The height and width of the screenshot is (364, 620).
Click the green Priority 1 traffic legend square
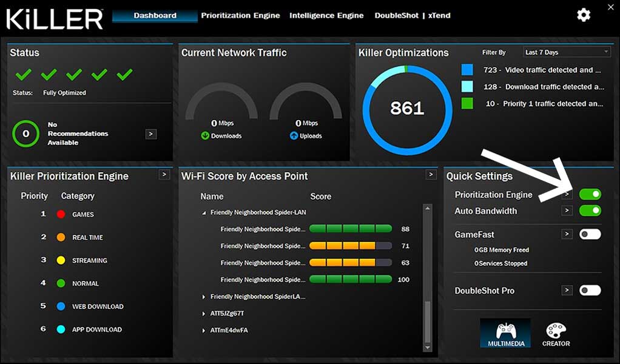467,104
